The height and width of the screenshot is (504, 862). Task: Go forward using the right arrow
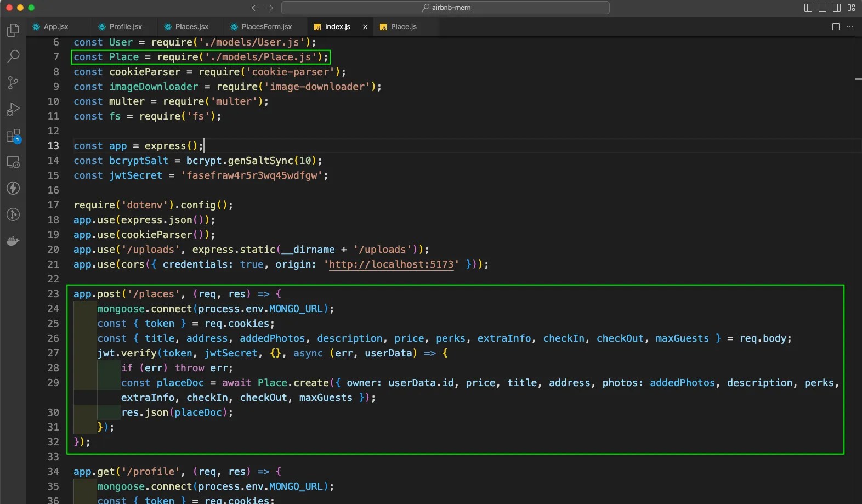pyautogui.click(x=270, y=8)
